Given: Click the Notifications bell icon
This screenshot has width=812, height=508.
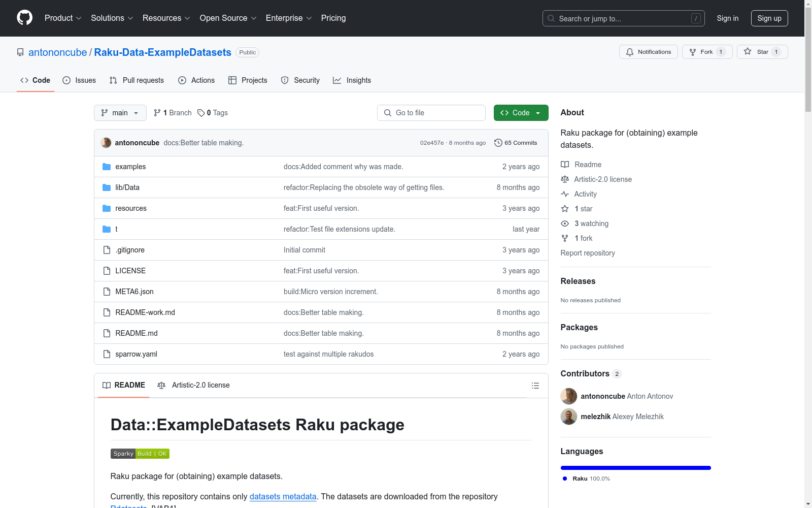Looking at the screenshot, I should (630, 52).
